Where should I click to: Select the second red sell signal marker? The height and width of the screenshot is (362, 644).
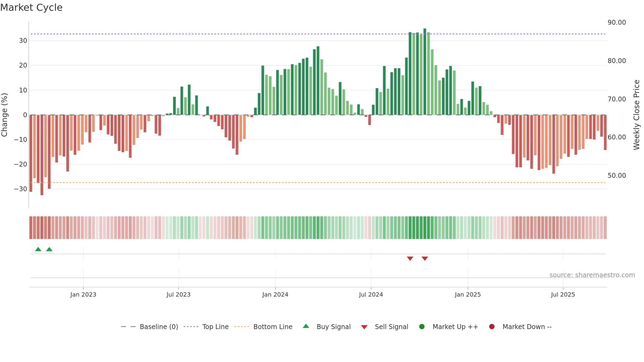(x=425, y=258)
